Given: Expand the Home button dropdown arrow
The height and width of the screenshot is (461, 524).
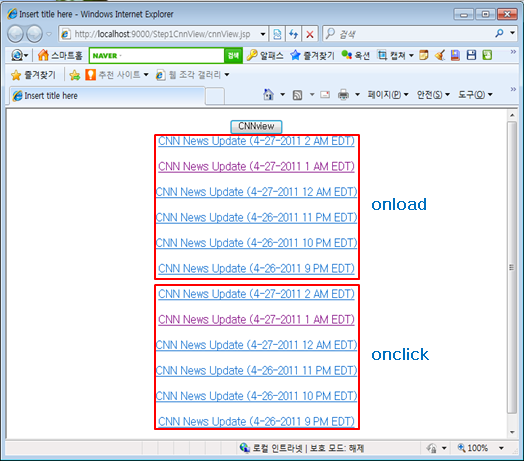Looking at the screenshot, I should coord(282,95).
